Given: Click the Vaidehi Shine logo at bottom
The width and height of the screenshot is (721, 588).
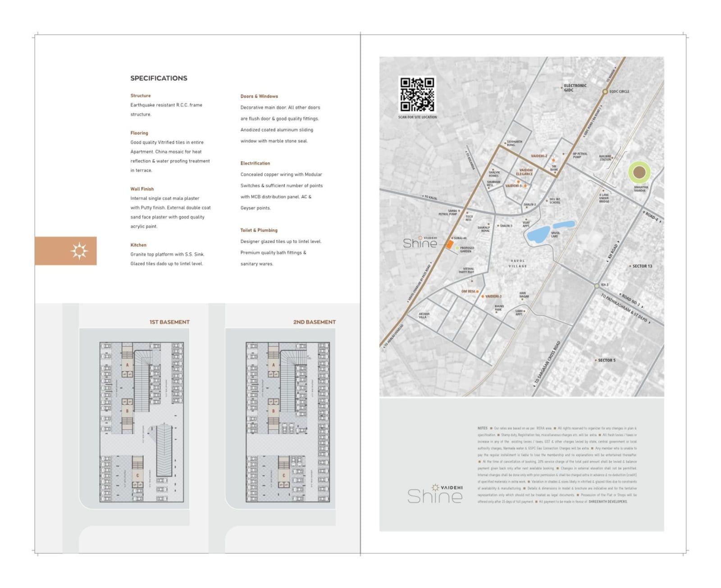Looking at the screenshot, I should [x=435, y=493].
